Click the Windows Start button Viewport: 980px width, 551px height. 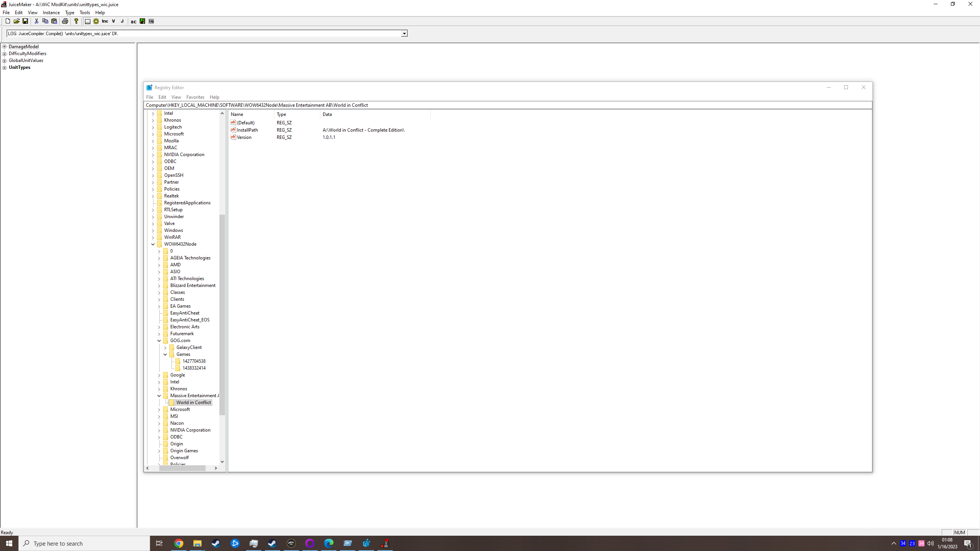click(9, 543)
